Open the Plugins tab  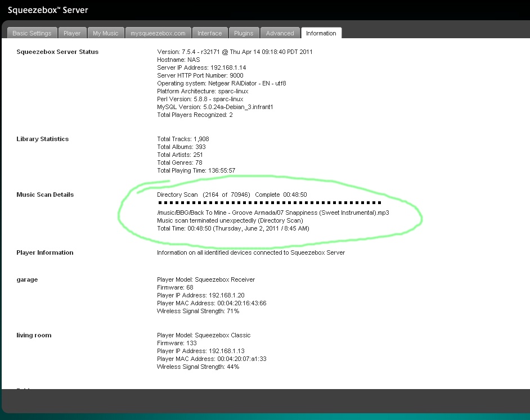[x=244, y=33]
